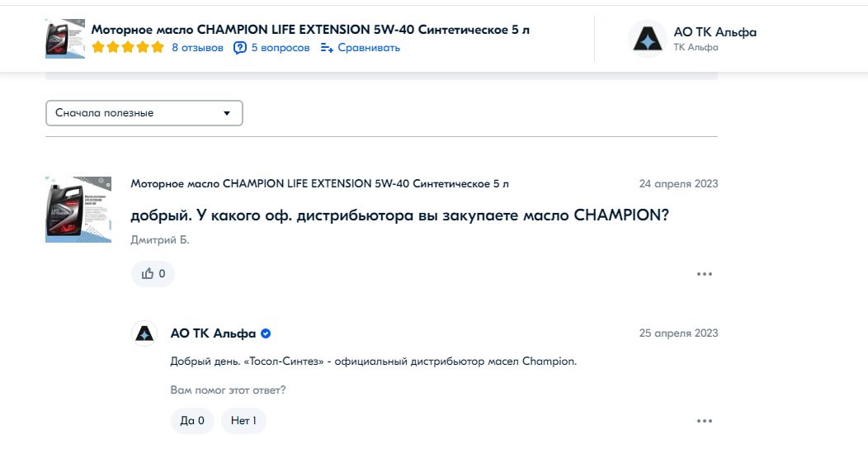Open the three-dots menu for the seller's answer
868x468 pixels.
tap(704, 421)
